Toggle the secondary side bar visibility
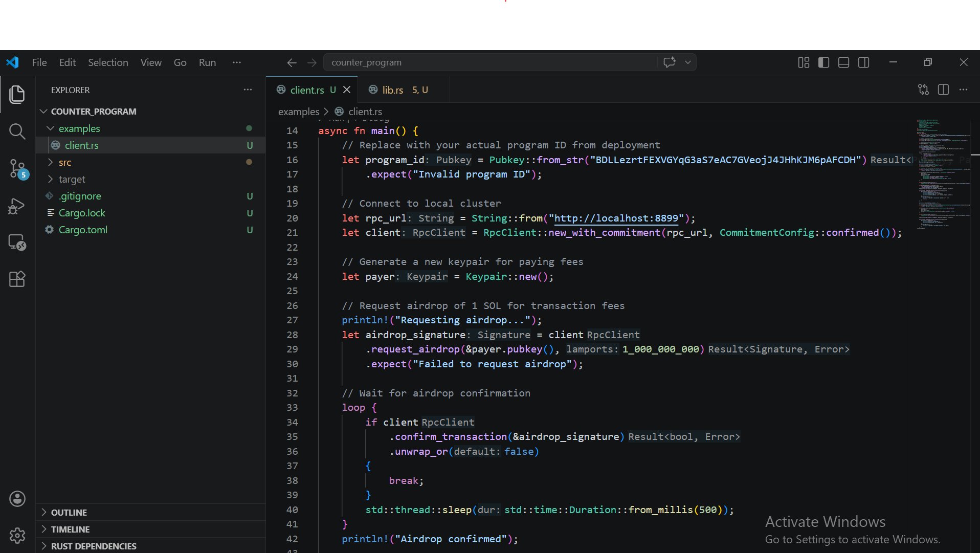Screen dimensions: 980x553 coord(863,62)
